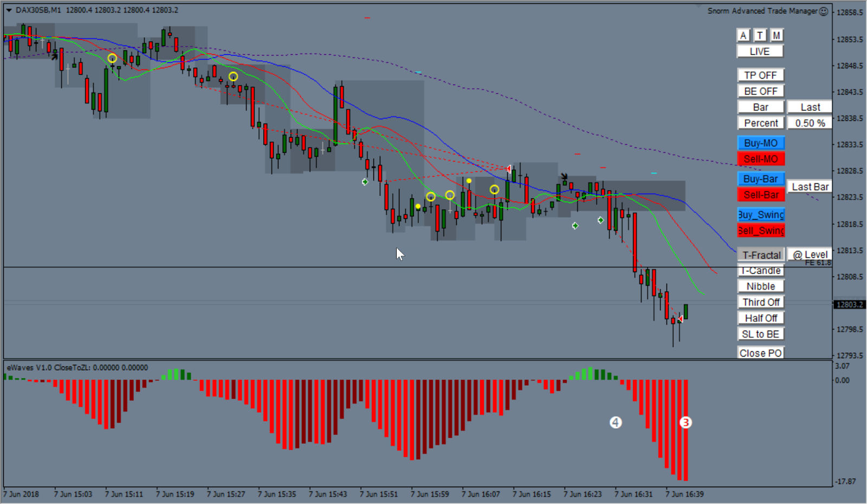Viewport: 867px width, 504px height.
Task: Select the M mode button
Action: [777, 35]
